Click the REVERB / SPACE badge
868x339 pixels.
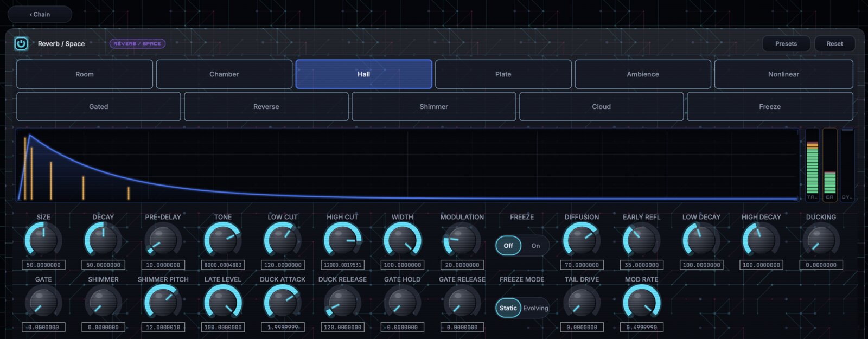coord(137,43)
